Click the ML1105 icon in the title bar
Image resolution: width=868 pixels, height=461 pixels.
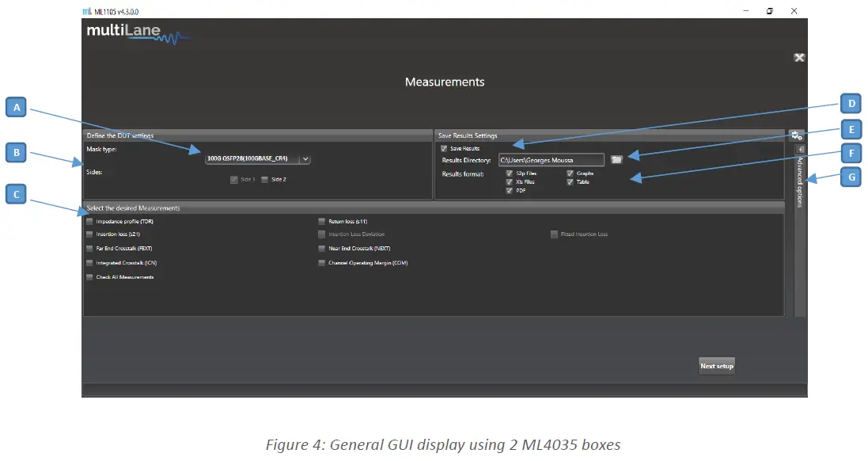tap(87, 11)
